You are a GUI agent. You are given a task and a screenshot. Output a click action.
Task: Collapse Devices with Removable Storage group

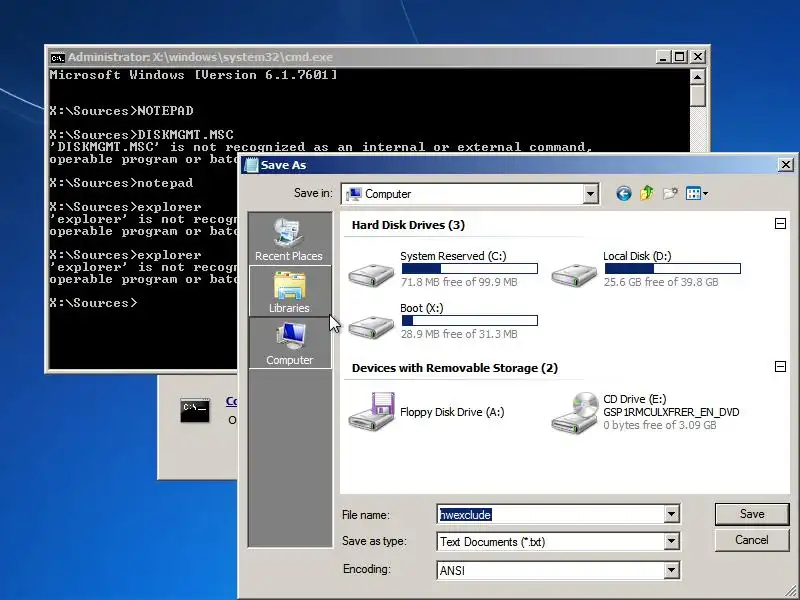click(780, 366)
